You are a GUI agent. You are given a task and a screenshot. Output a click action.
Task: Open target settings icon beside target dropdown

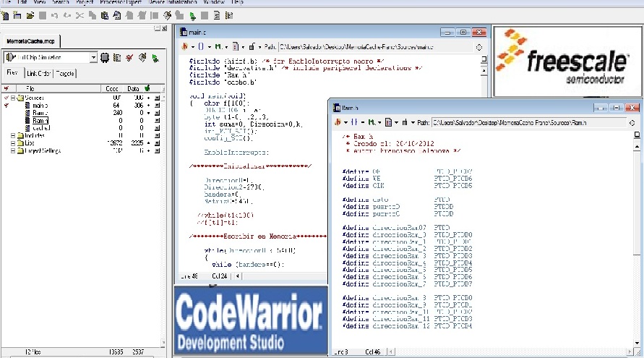[105, 57]
